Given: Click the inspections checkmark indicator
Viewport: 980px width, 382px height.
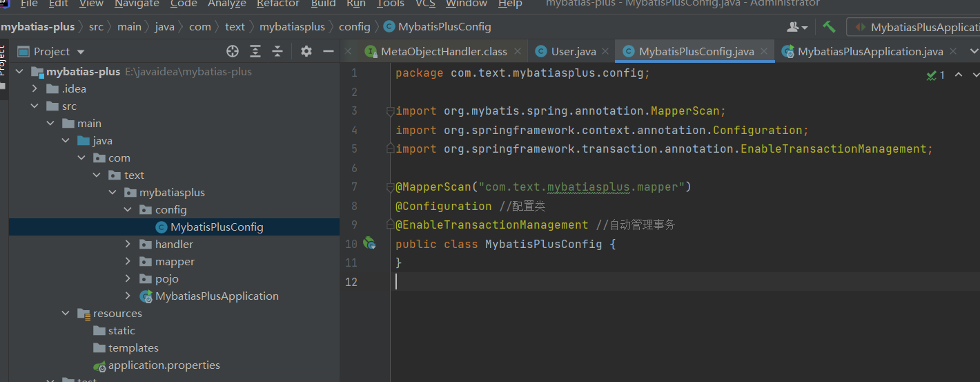Looking at the screenshot, I should tap(936, 75).
